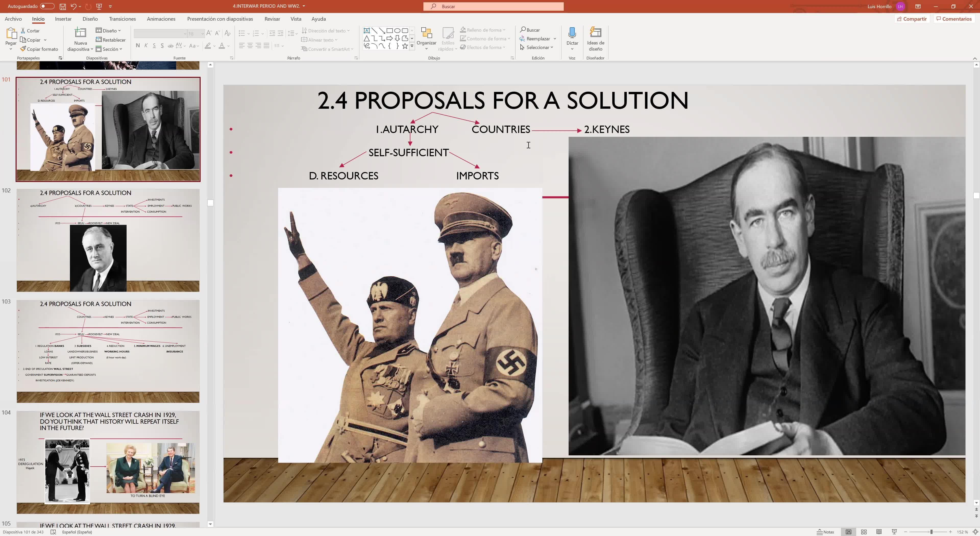980x536 pixels.
Task: Start slideshow from status bar icon
Action: (894, 532)
